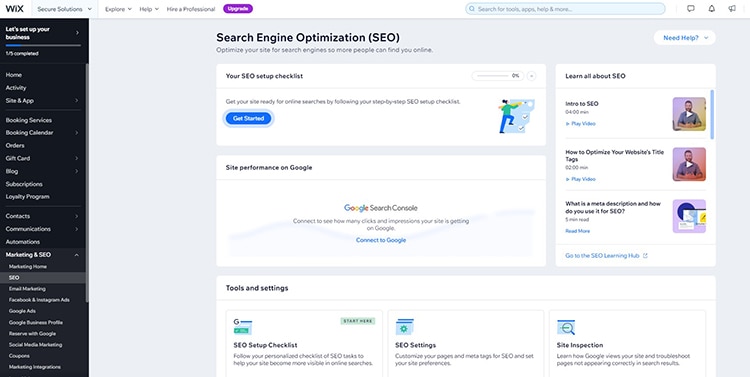
Task: Open Coupons sub-item
Action: coord(19,356)
